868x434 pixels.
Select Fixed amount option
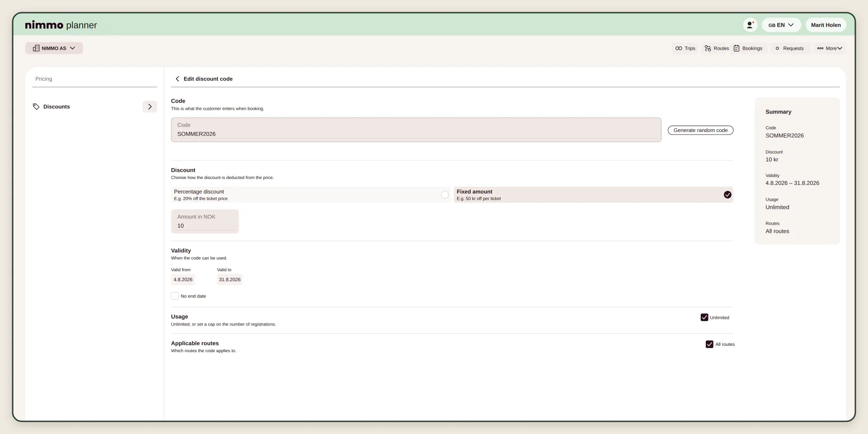tap(593, 195)
